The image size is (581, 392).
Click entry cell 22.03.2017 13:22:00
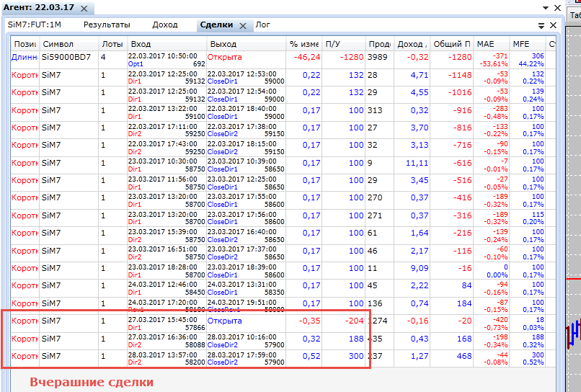167,112
